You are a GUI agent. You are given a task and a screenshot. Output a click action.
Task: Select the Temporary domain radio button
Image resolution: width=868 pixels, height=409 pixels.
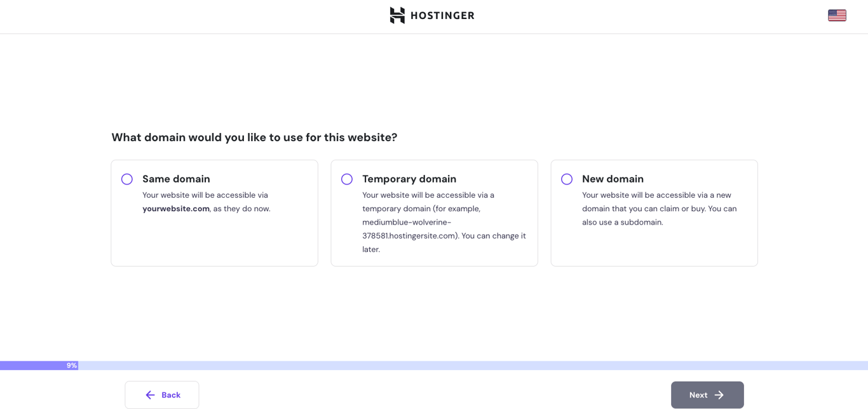tap(346, 179)
